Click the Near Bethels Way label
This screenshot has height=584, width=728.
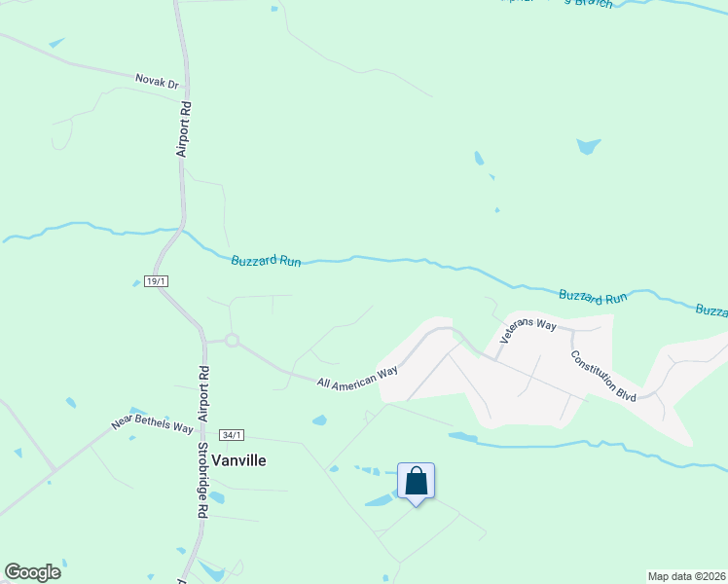(x=152, y=423)
